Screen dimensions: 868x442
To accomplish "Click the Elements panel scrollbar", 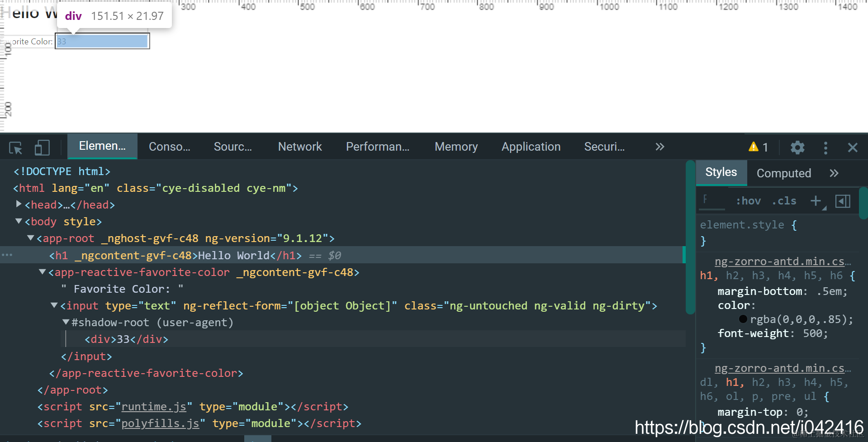I will pos(690,237).
